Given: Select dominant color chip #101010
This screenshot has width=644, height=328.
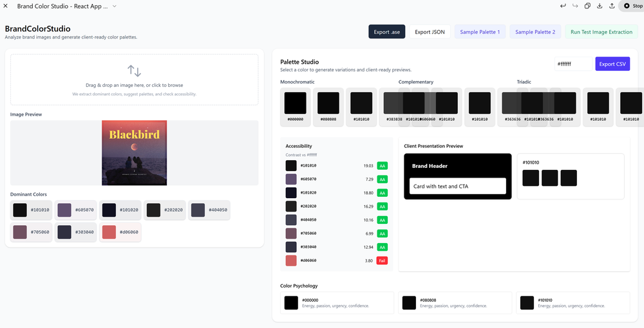Looking at the screenshot, I should pyautogui.click(x=31, y=210).
